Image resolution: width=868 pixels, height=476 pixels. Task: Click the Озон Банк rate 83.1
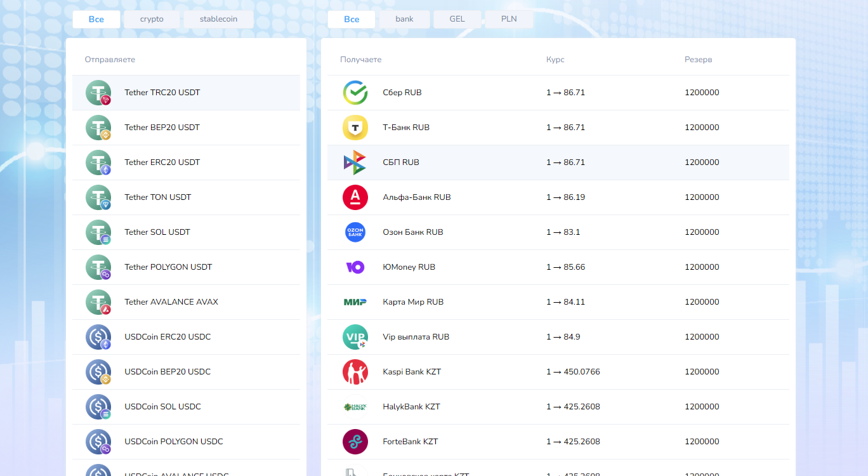click(563, 232)
